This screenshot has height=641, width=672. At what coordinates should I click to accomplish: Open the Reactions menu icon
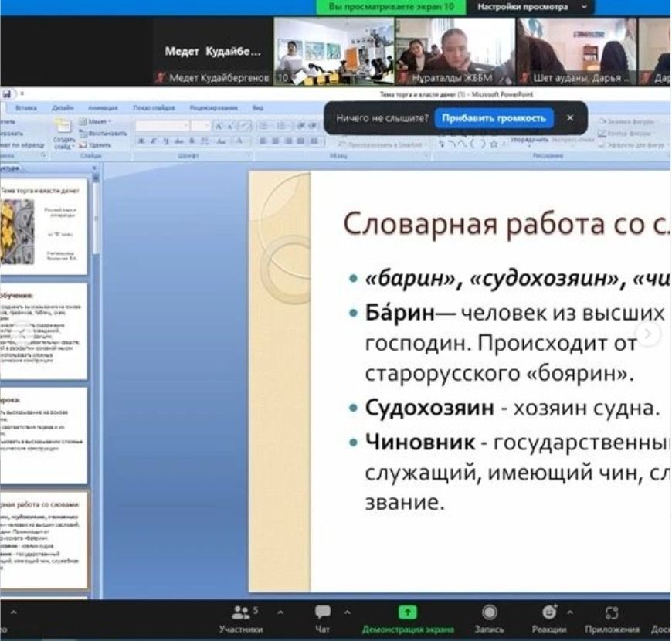pos(549,612)
